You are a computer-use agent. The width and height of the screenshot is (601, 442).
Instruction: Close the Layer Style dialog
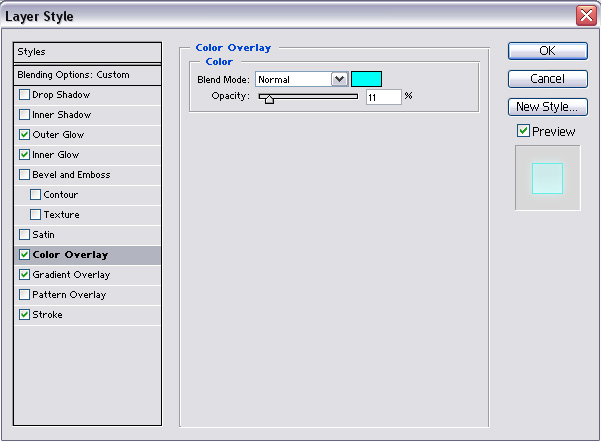(x=586, y=16)
